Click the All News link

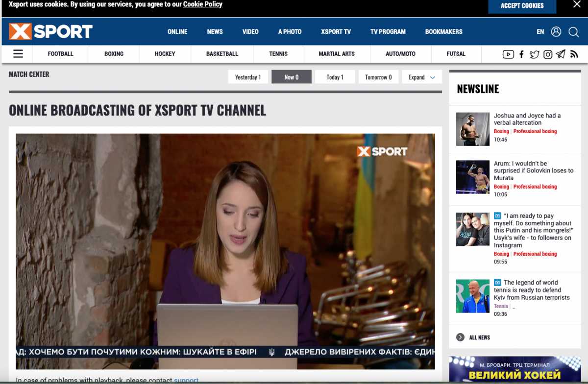click(480, 337)
